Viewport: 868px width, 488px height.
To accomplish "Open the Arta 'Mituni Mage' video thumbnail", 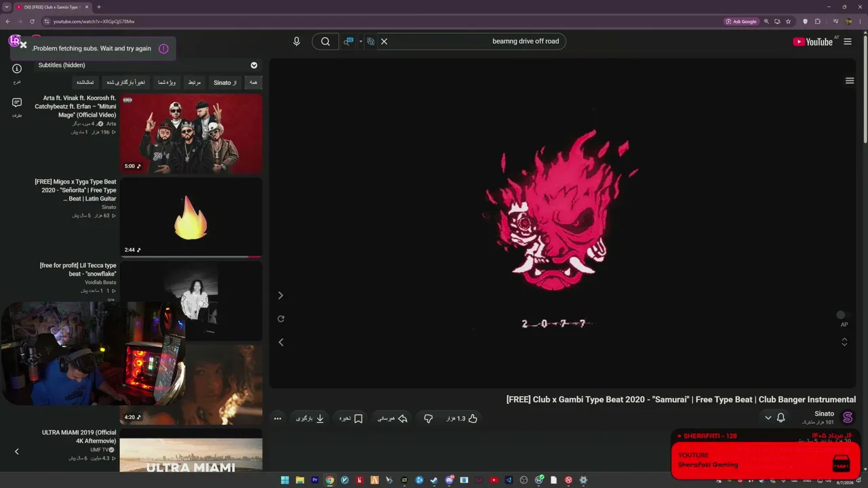I will point(191,134).
